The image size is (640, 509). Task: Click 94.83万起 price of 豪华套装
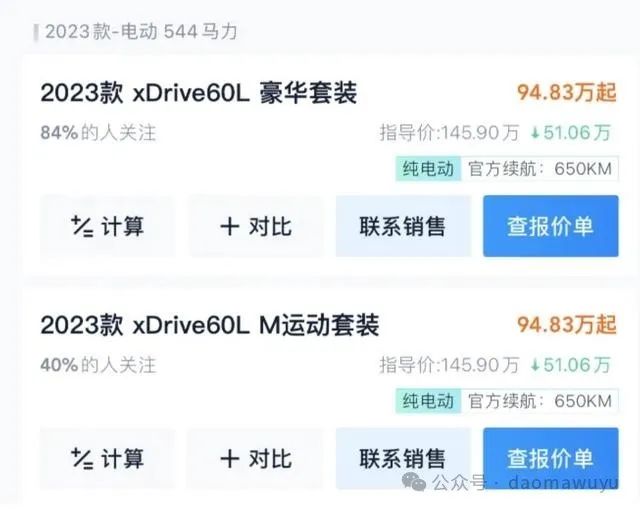click(x=567, y=93)
